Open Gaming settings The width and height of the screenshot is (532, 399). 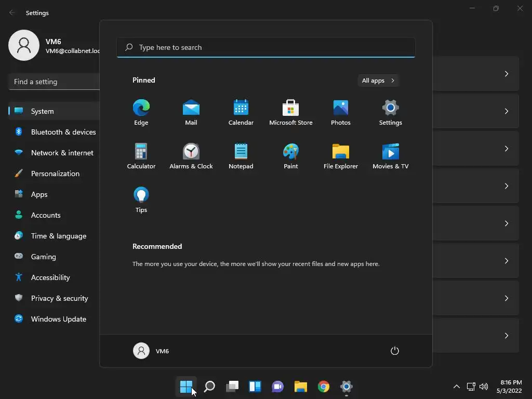coord(54,257)
